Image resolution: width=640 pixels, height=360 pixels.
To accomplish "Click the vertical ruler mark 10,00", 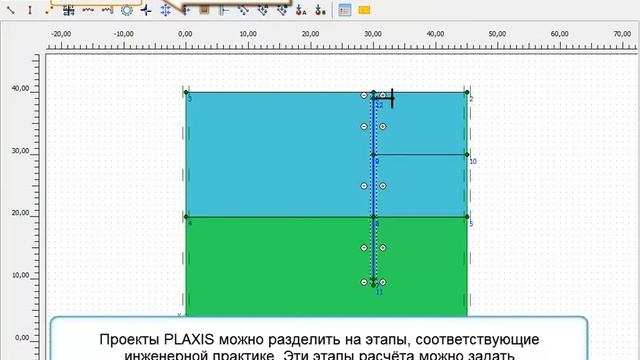I will pyautogui.click(x=20, y=276).
